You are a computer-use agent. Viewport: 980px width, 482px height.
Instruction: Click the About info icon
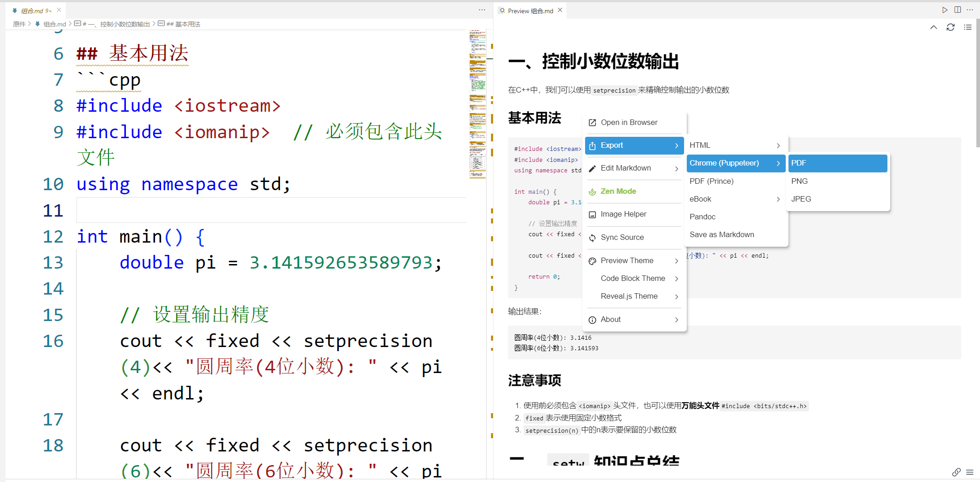592,320
